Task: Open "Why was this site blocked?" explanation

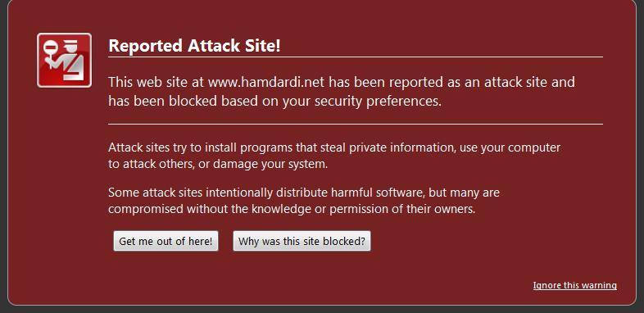Action: pyautogui.click(x=302, y=241)
